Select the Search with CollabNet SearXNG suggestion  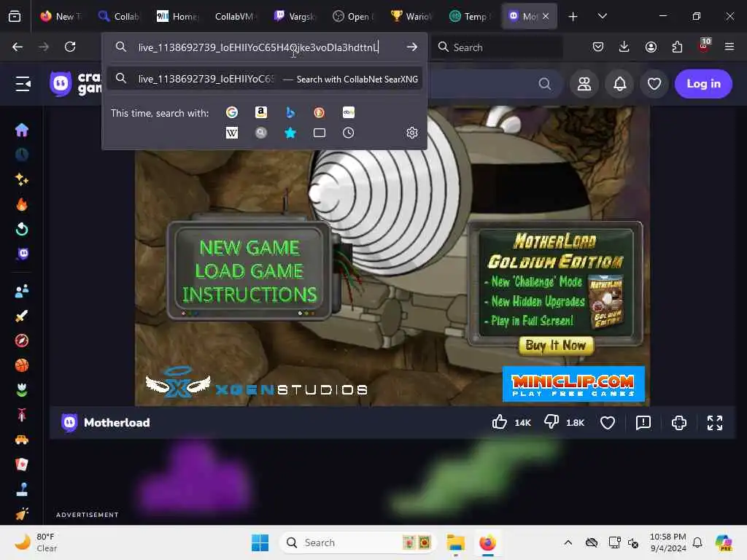click(x=264, y=79)
